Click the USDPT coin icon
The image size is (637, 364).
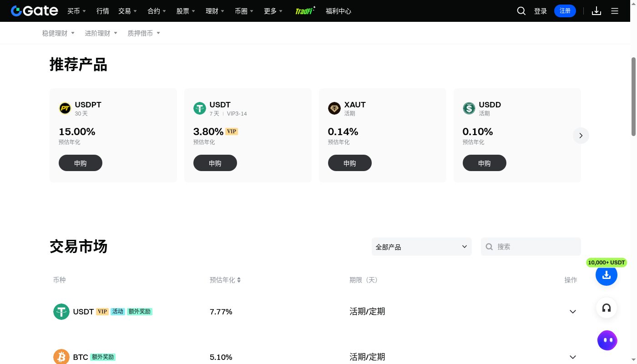click(x=65, y=108)
